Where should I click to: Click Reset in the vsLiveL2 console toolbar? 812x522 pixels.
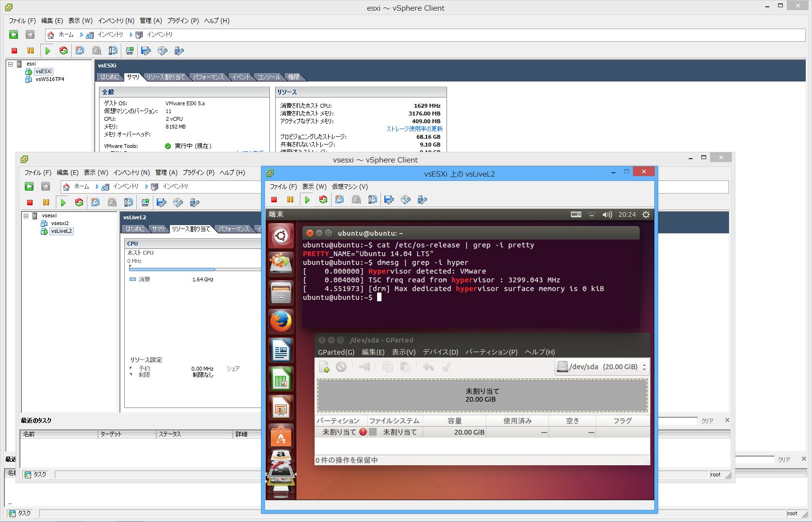coord(323,199)
